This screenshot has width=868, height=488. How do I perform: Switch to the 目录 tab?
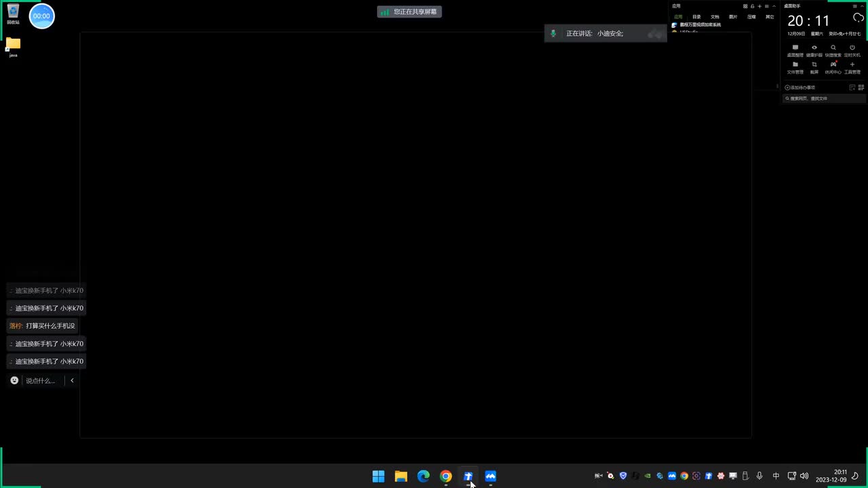[x=696, y=17]
